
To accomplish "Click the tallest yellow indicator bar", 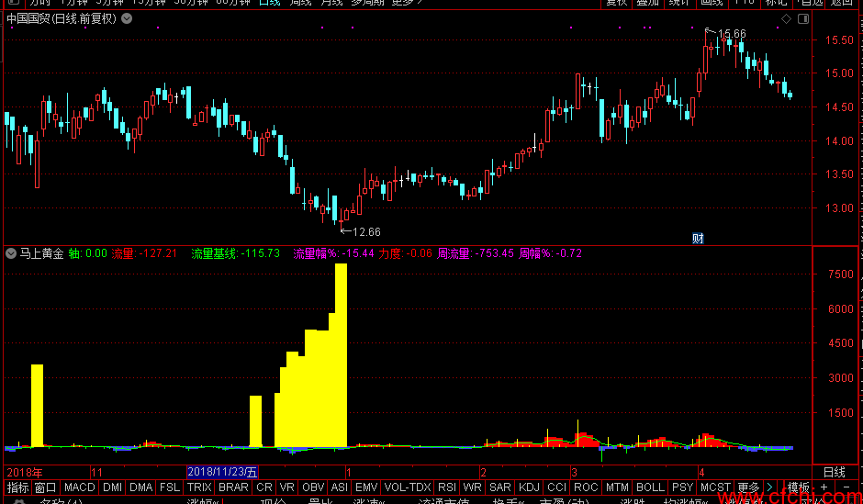I will [x=342, y=355].
